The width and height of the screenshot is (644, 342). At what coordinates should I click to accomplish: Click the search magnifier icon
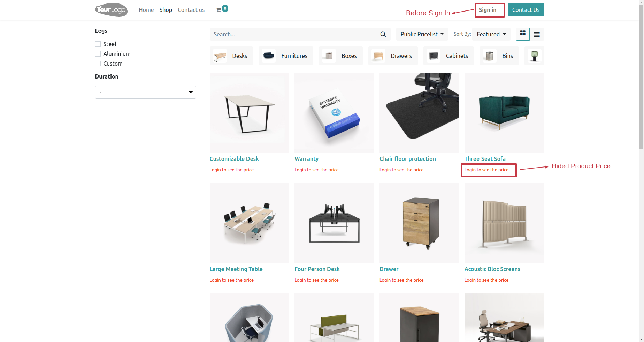[383, 34]
